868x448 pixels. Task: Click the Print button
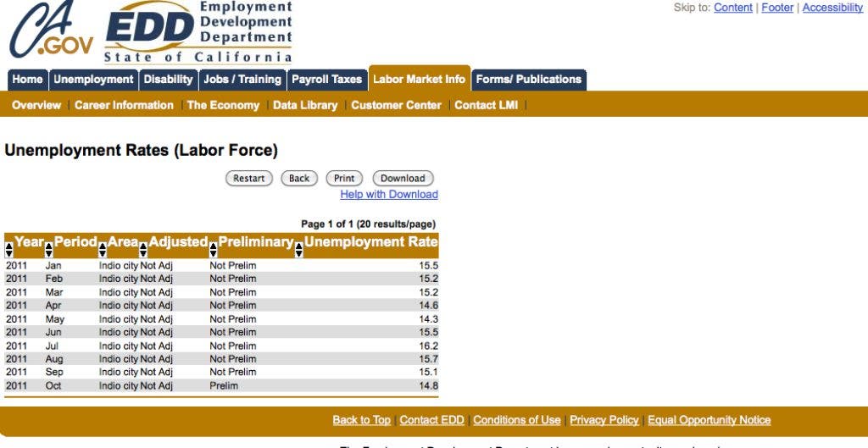pos(344,178)
